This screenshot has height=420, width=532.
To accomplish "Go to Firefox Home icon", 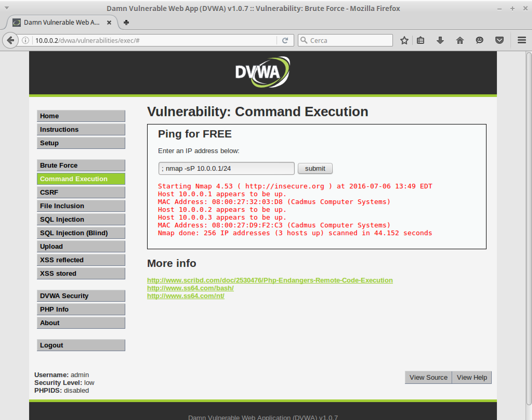I will click(460, 40).
